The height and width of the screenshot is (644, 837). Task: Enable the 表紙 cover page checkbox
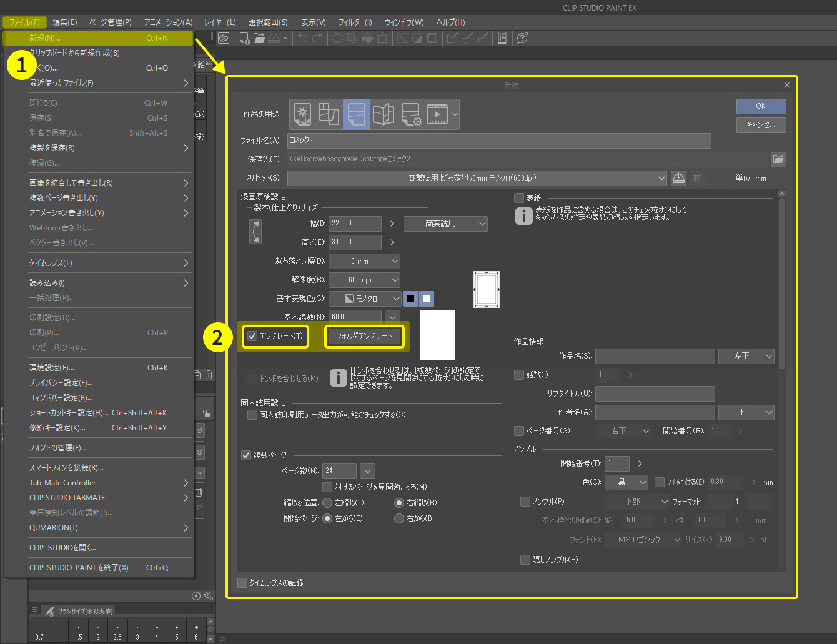pyautogui.click(x=519, y=198)
